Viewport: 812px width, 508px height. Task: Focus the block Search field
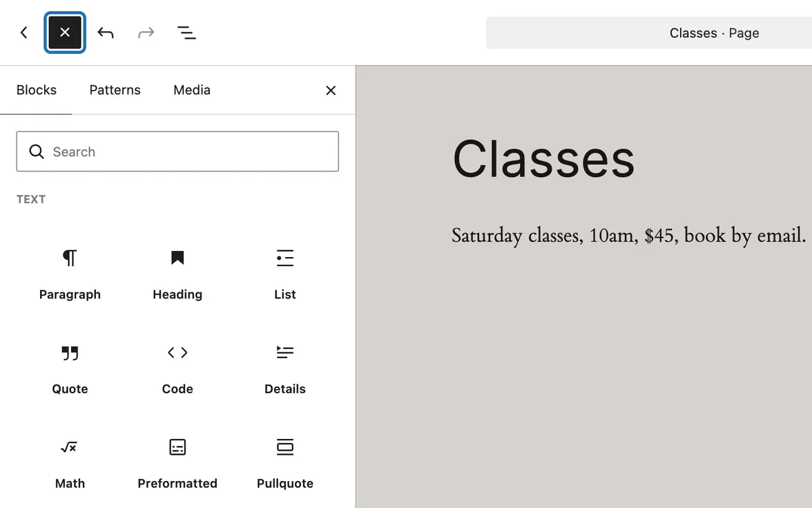(x=177, y=151)
